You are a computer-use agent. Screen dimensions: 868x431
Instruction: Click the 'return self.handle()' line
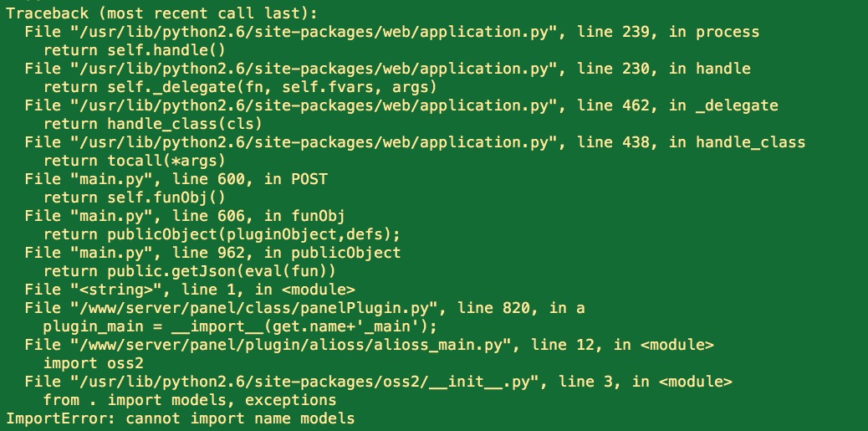tap(135, 50)
